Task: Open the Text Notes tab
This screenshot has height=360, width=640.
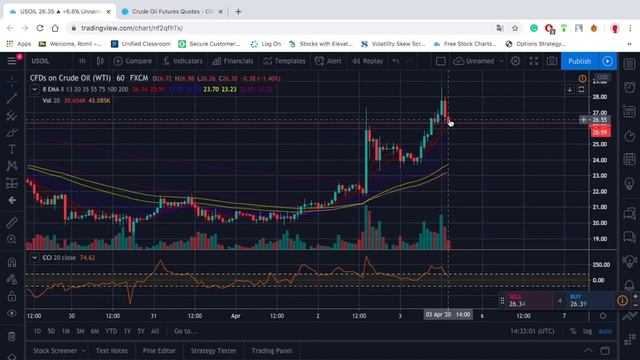Action: (x=111, y=351)
